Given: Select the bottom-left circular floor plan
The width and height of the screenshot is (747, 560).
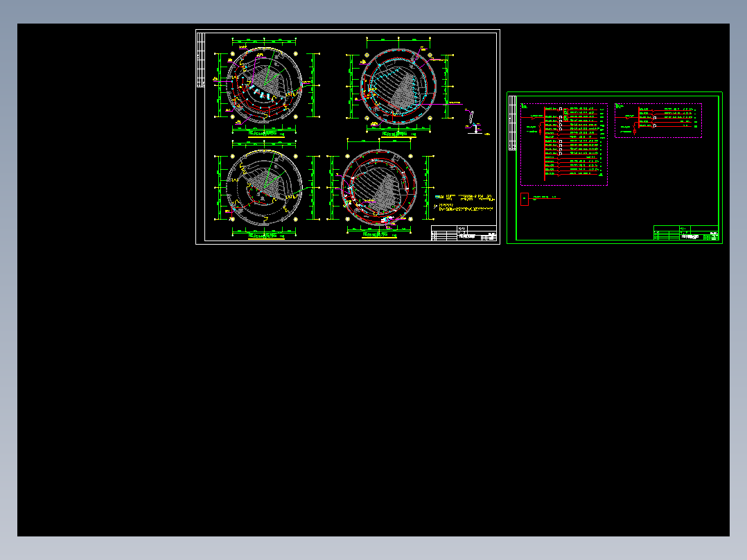Looking at the screenshot, I should [x=264, y=188].
